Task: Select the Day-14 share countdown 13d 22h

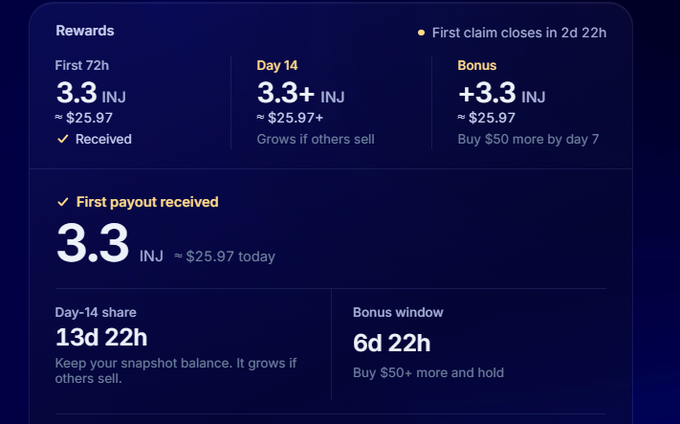Action: tap(101, 337)
